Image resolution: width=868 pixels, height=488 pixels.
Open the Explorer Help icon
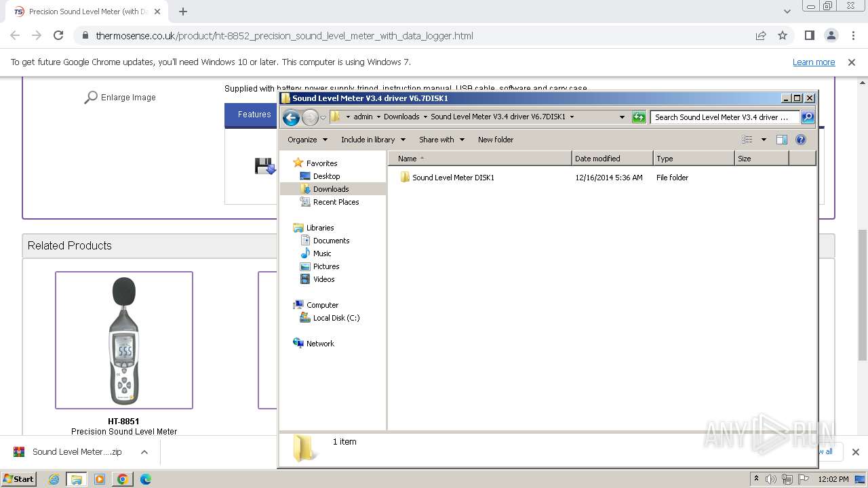801,140
